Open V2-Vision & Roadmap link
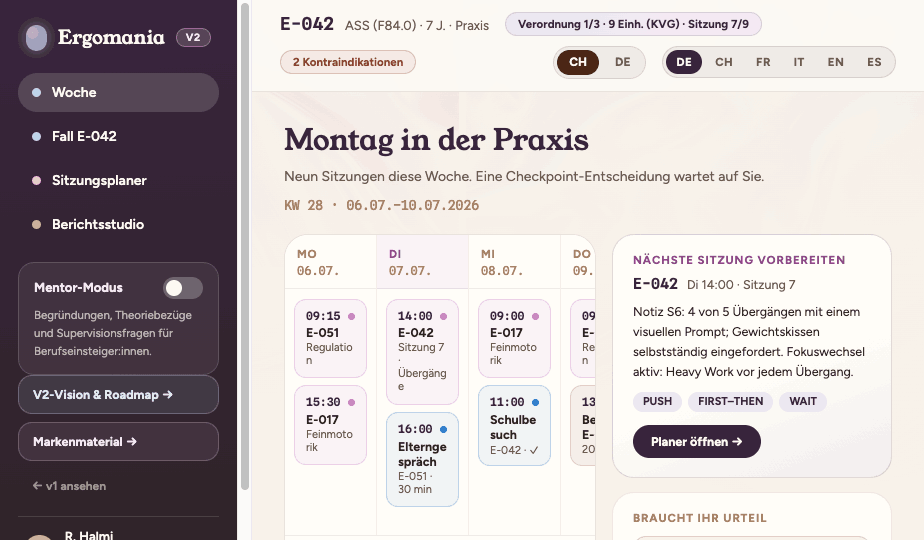The height and width of the screenshot is (540, 924). (x=118, y=394)
